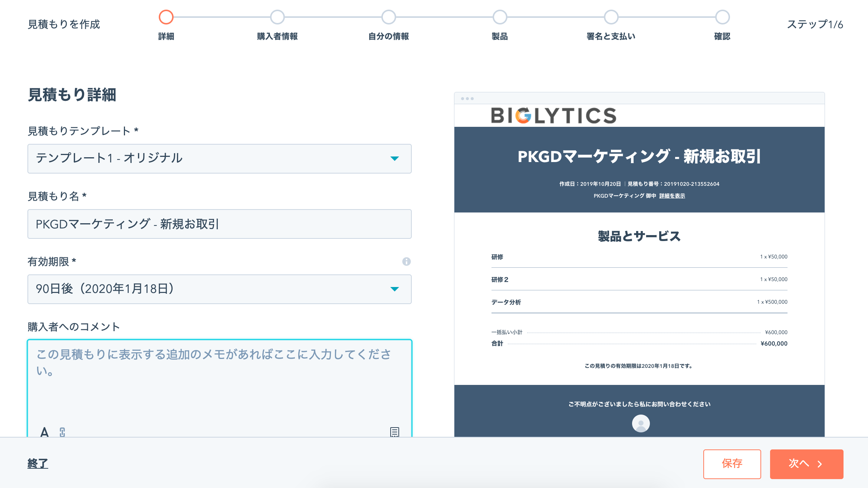Click the info icon next to 有効期限
The height and width of the screenshot is (488, 868).
[x=407, y=261]
